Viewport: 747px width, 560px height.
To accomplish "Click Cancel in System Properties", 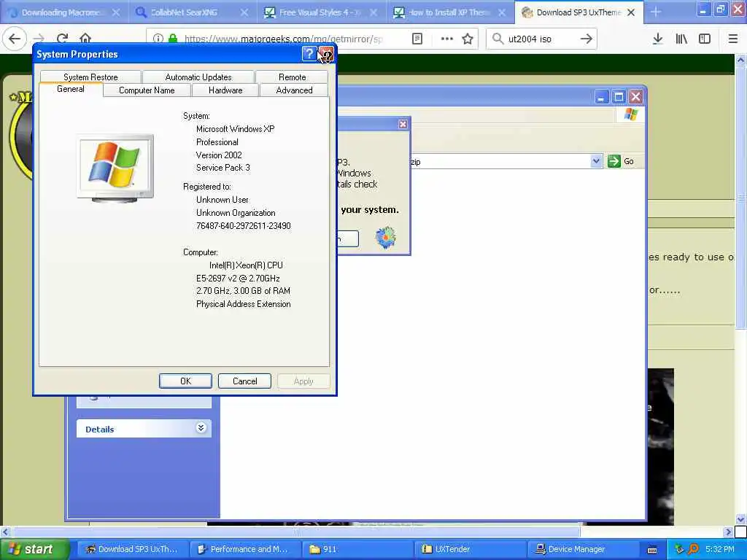I will [x=245, y=381].
